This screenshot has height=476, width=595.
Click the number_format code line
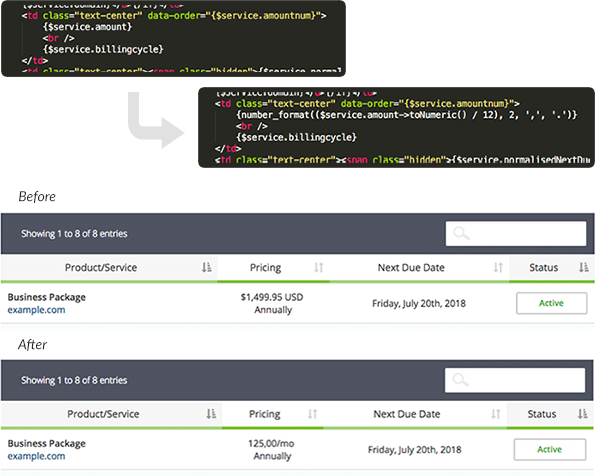pos(406,115)
